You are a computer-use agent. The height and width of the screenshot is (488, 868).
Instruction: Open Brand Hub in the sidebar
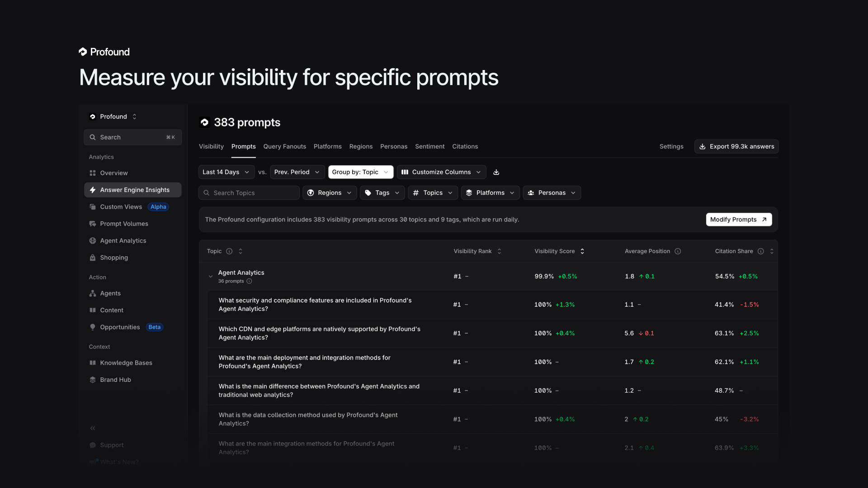[115, 380]
